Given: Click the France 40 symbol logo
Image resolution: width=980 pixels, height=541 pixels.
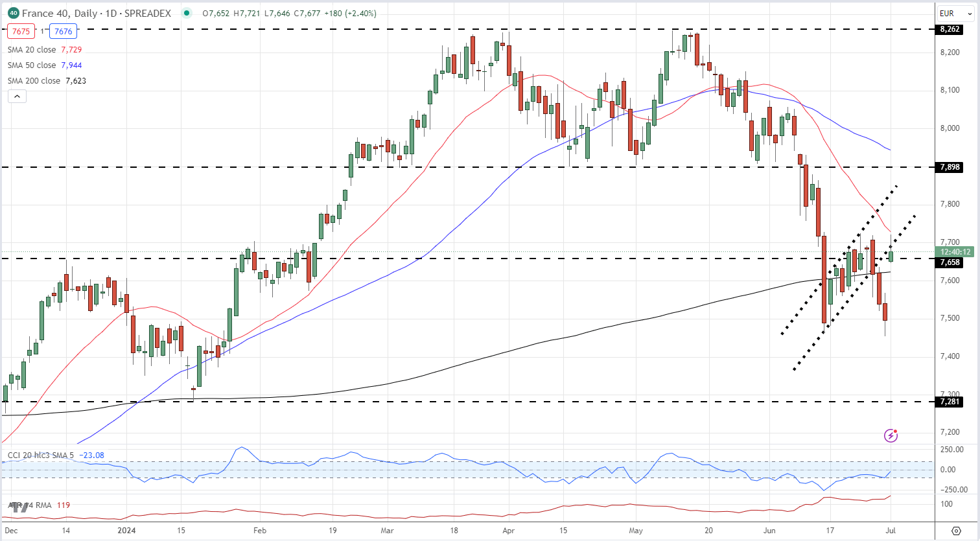Looking at the screenshot, I should tap(13, 13).
